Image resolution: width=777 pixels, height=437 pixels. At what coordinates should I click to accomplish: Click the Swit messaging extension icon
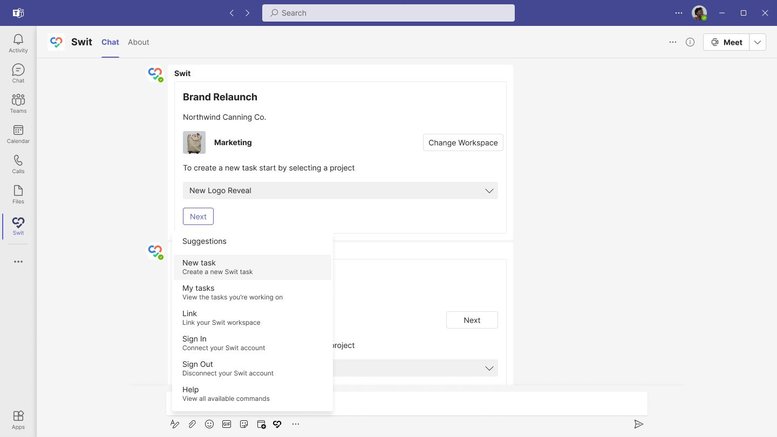coord(278,424)
